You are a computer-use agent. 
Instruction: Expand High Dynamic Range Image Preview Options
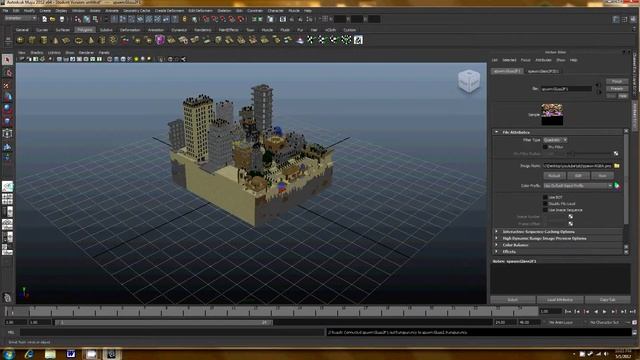coord(497,238)
